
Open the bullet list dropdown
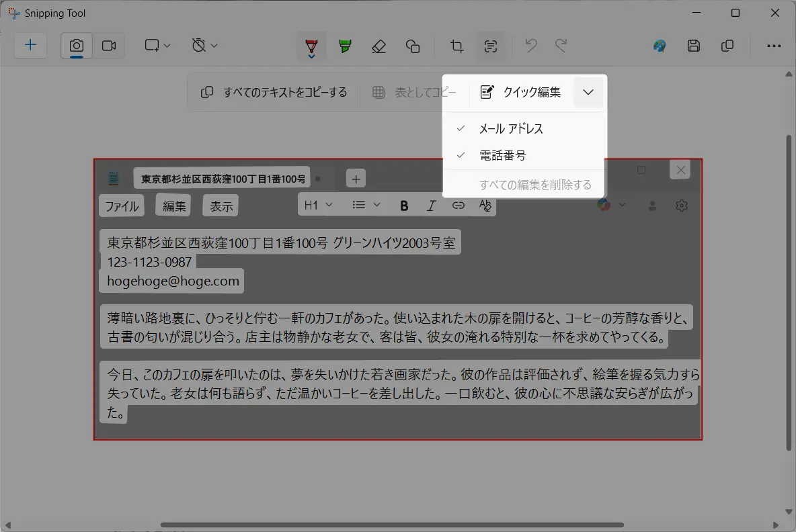pos(366,205)
